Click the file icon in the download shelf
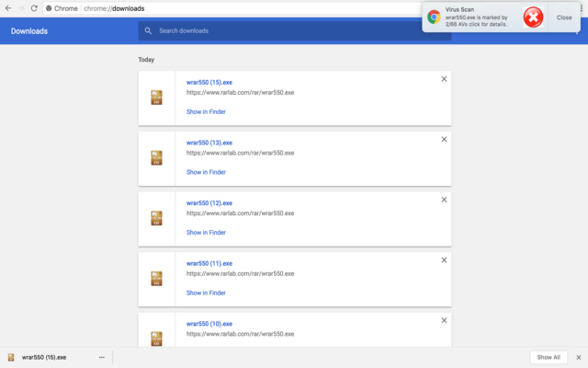 click(x=11, y=358)
